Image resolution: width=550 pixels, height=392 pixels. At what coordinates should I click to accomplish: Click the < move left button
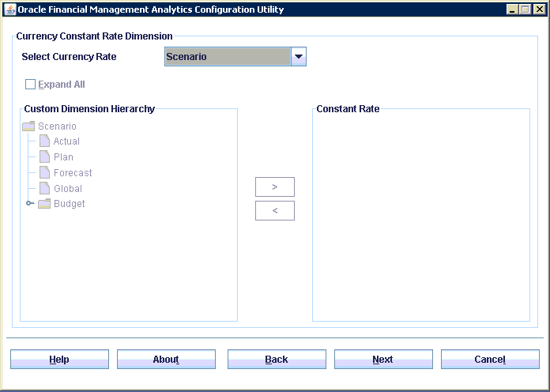[x=275, y=210]
